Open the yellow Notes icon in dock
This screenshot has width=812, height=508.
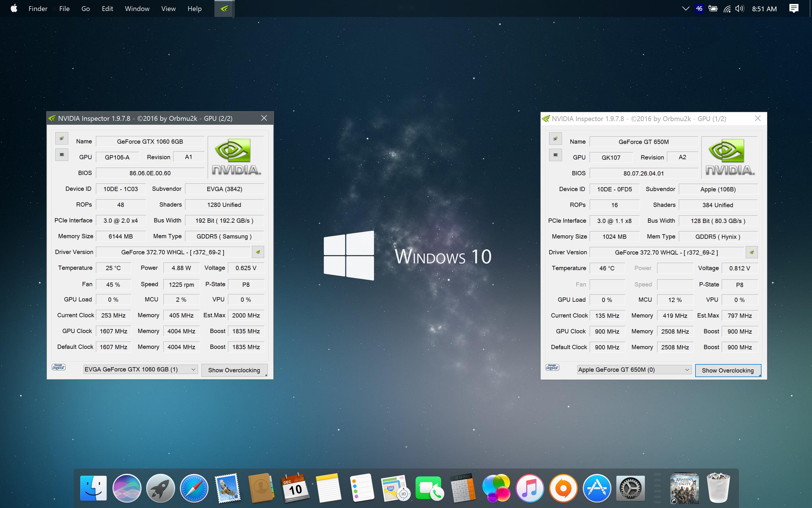click(328, 488)
